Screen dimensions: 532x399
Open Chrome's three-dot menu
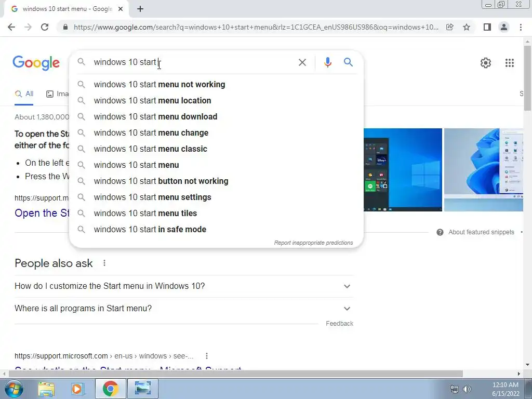(x=521, y=27)
